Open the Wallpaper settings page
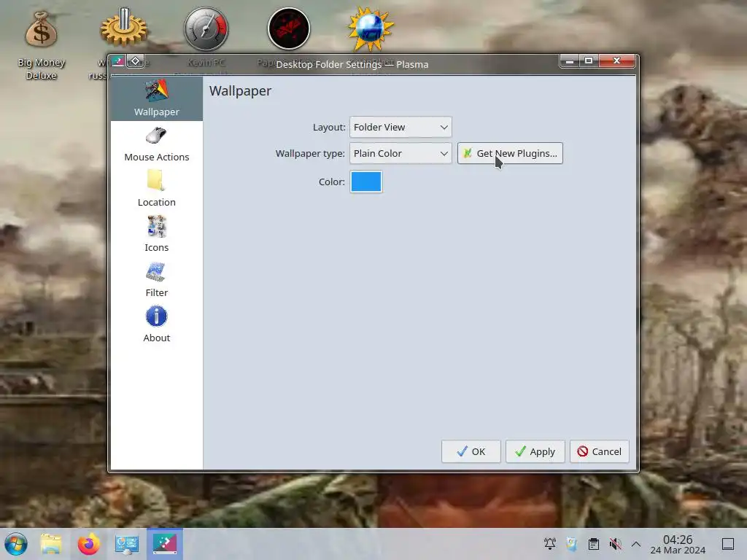Image resolution: width=747 pixels, height=560 pixels. coord(156,98)
